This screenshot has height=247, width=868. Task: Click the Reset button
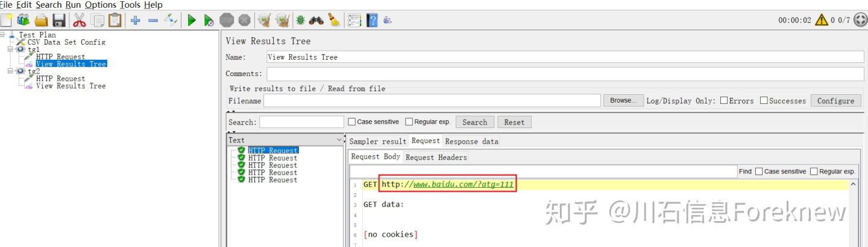tap(514, 122)
